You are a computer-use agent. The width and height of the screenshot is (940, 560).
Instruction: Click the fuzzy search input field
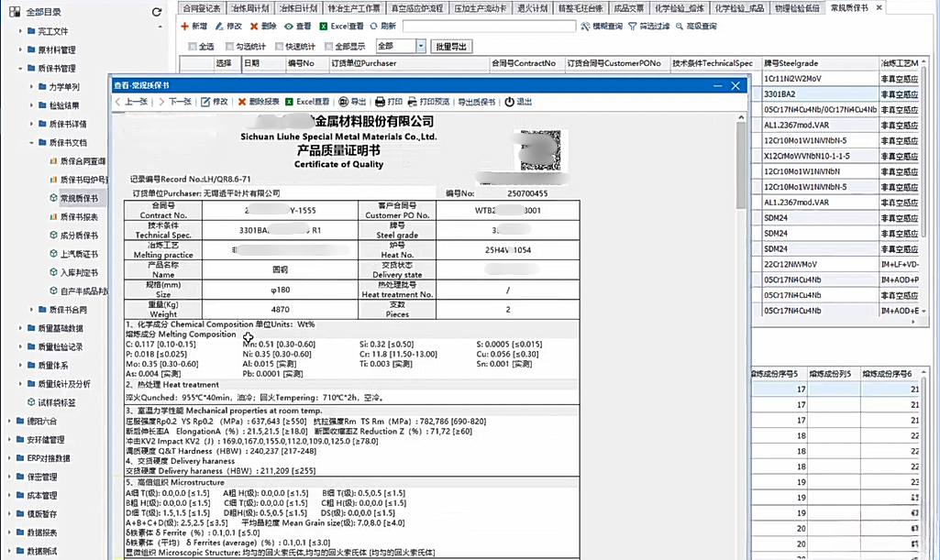490,27
